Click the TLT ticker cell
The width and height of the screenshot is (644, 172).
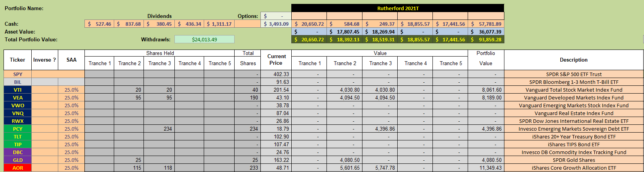(x=18, y=137)
